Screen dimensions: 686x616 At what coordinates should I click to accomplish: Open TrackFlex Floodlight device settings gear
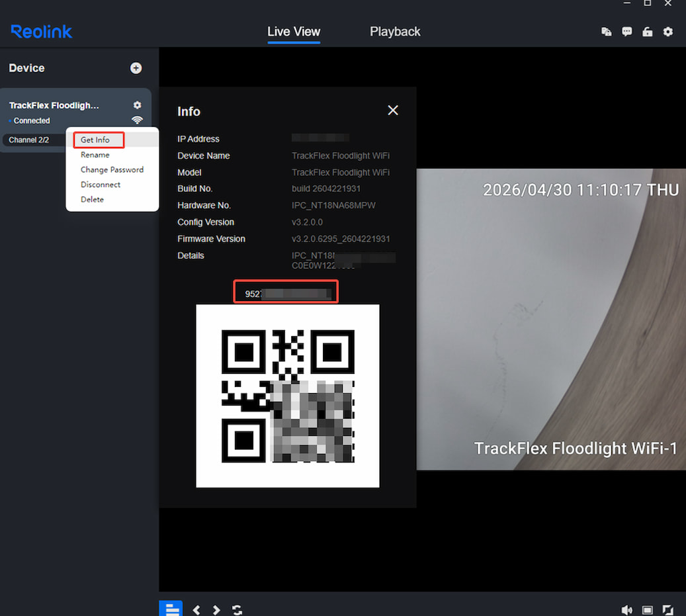pyautogui.click(x=138, y=105)
